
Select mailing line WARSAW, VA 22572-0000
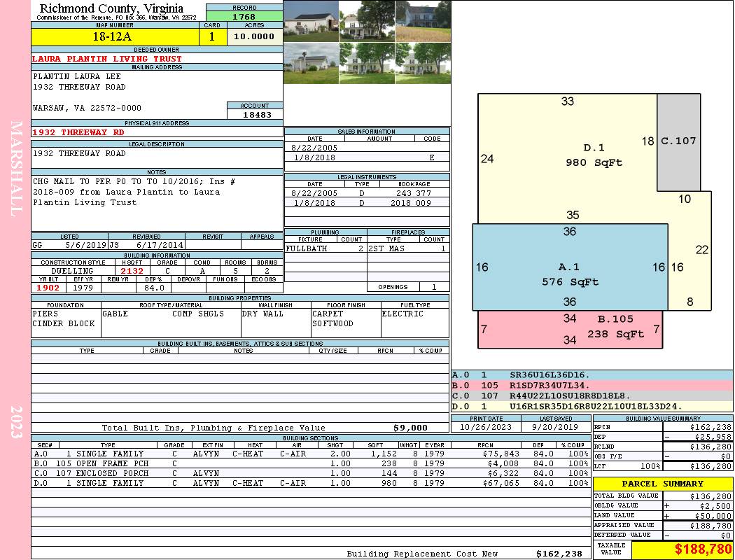(x=87, y=108)
